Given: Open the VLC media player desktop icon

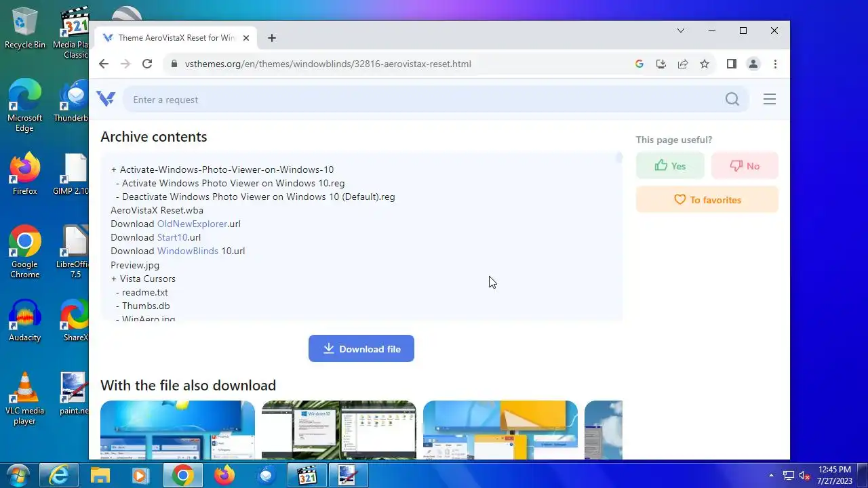Looking at the screenshot, I should (x=25, y=399).
